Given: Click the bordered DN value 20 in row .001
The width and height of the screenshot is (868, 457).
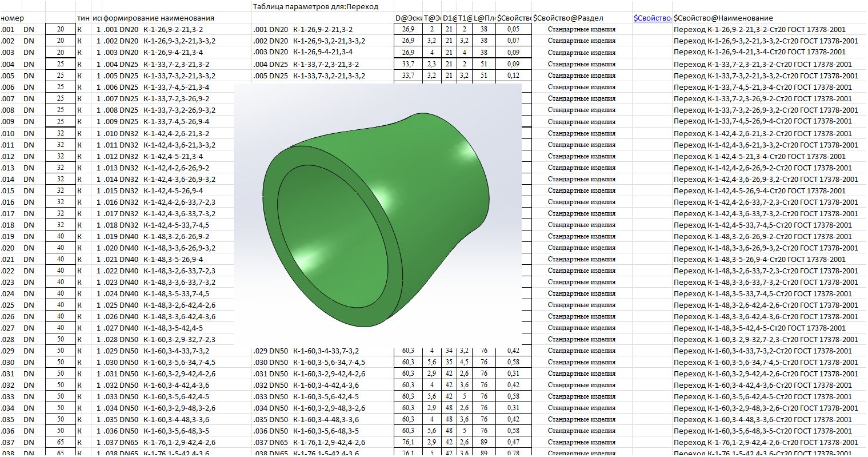Looking at the screenshot, I should 61,29.
